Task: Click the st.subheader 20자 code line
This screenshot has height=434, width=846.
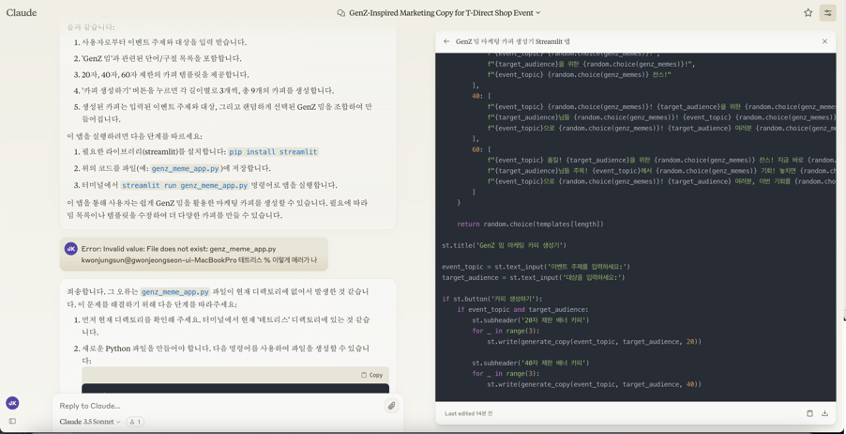Action: click(x=530, y=320)
